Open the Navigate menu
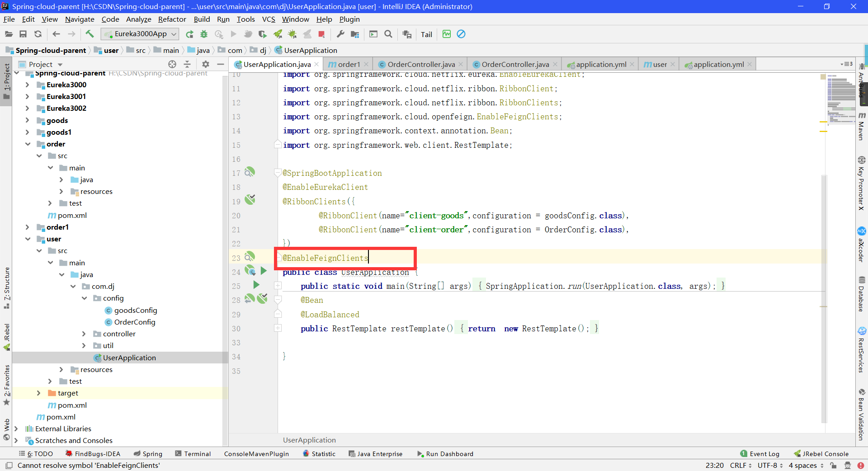 point(80,19)
